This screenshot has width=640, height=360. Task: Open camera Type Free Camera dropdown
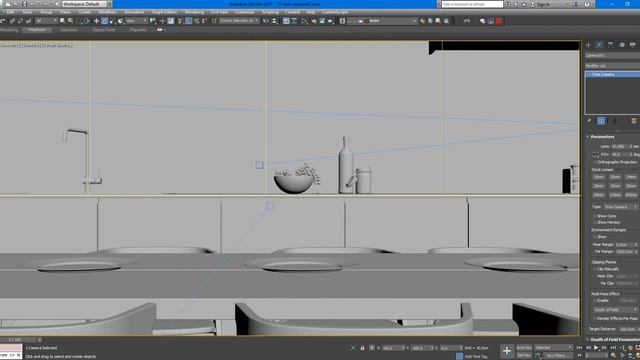[621, 207]
